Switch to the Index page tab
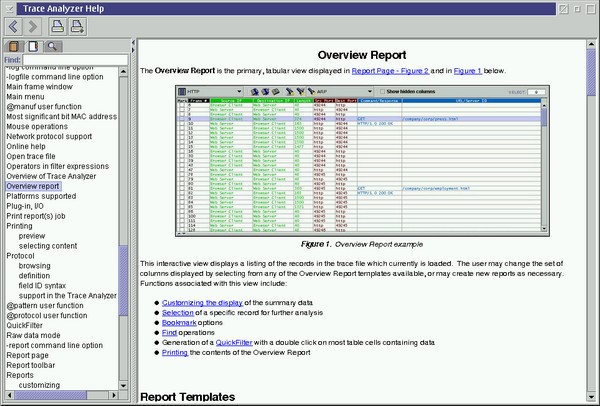600x406 pixels. 33,47
